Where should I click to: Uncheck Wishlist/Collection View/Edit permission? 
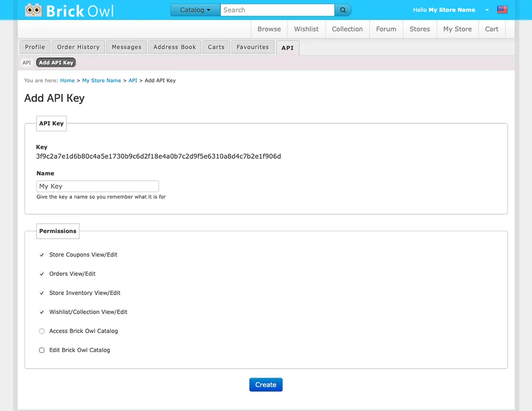point(42,312)
